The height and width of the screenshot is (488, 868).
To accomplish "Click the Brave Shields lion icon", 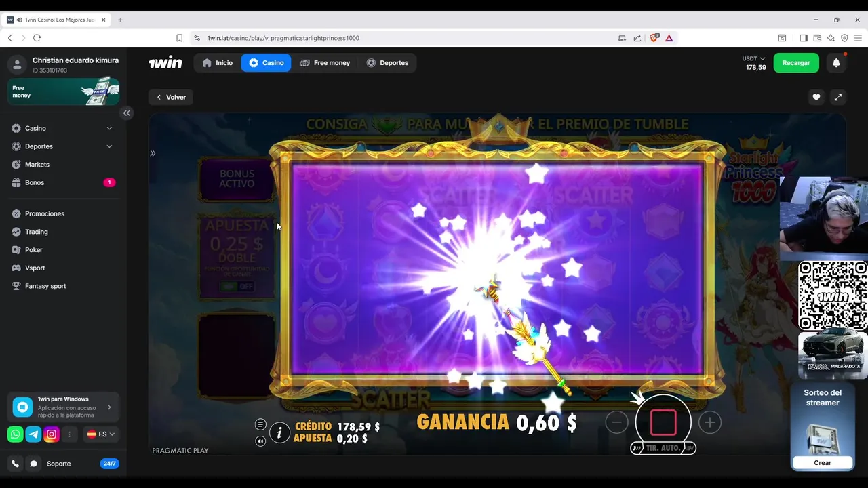I will tap(654, 38).
